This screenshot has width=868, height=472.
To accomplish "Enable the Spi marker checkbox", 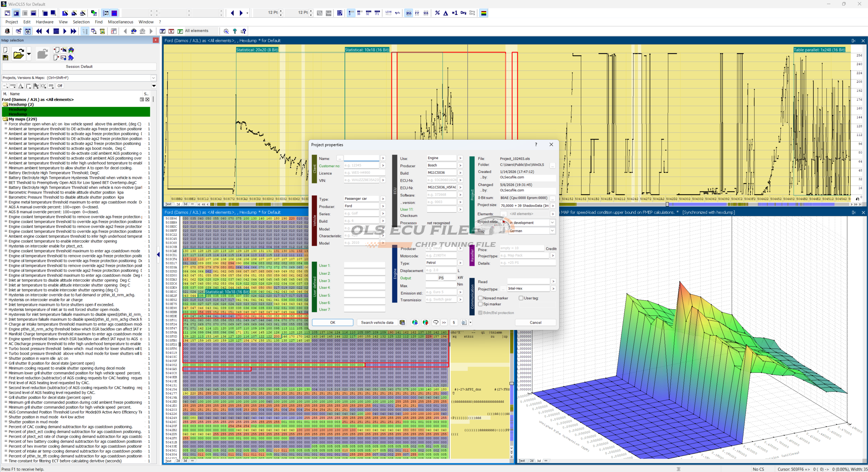I will click(480, 304).
